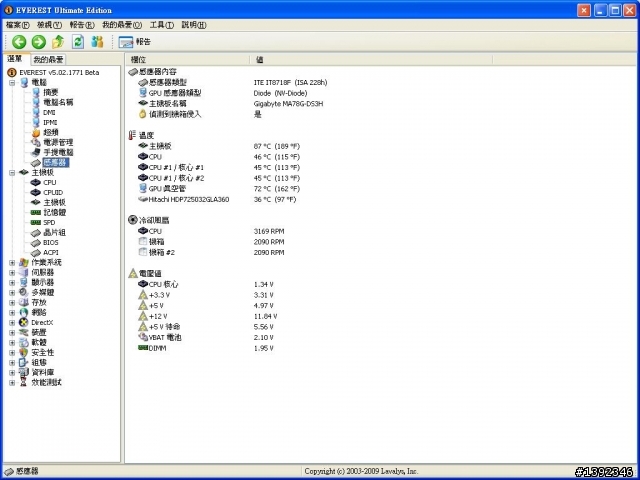Select 摘要 in the tree
This screenshot has width=640, height=480.
click(x=51, y=93)
